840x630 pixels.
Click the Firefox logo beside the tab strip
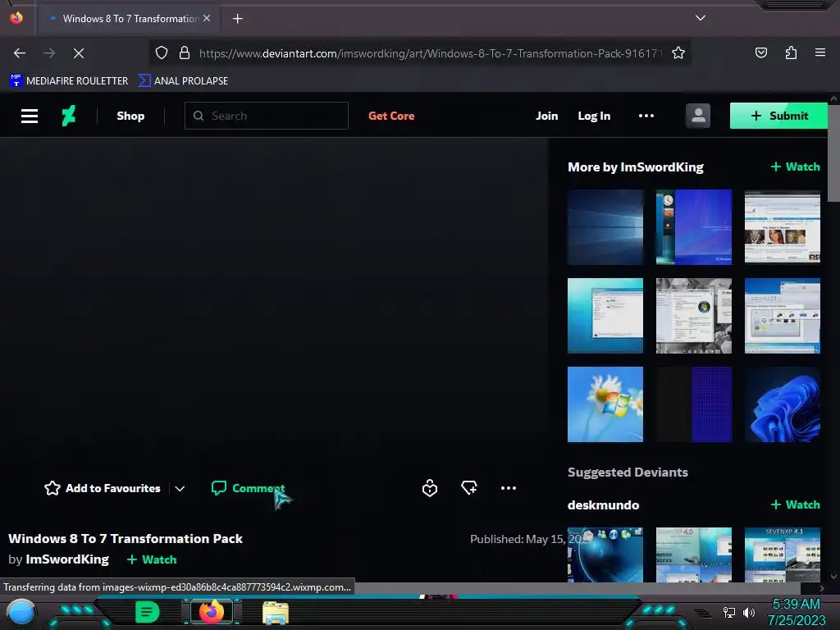16,18
